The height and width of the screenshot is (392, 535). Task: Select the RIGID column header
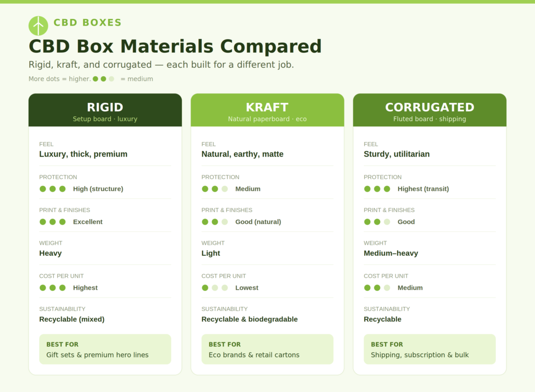pos(105,110)
